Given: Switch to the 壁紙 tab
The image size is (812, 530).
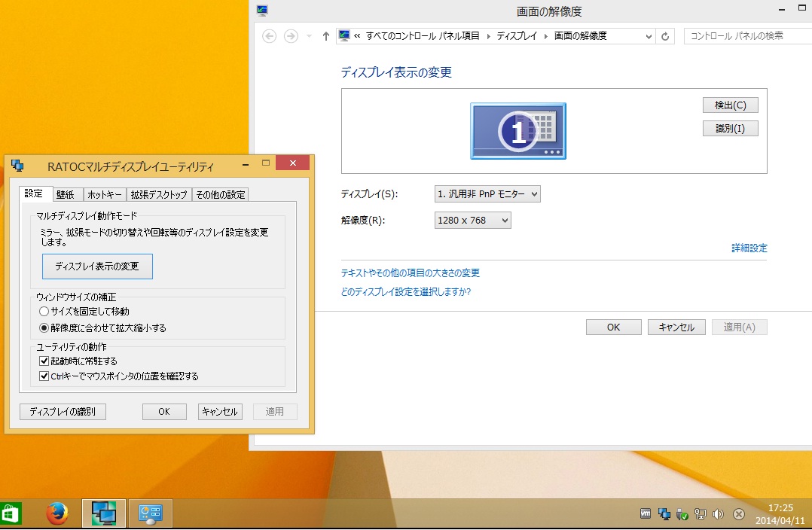Looking at the screenshot, I should (x=65, y=194).
